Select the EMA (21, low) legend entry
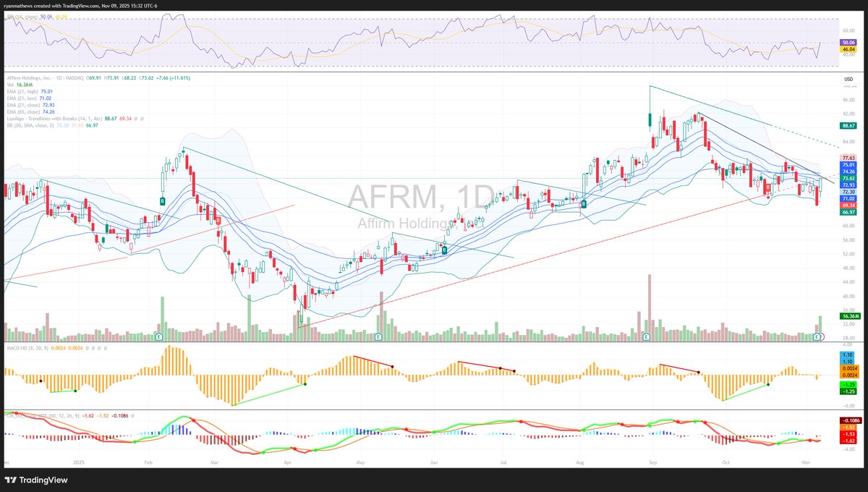The width and height of the screenshot is (868, 492). click(x=29, y=98)
